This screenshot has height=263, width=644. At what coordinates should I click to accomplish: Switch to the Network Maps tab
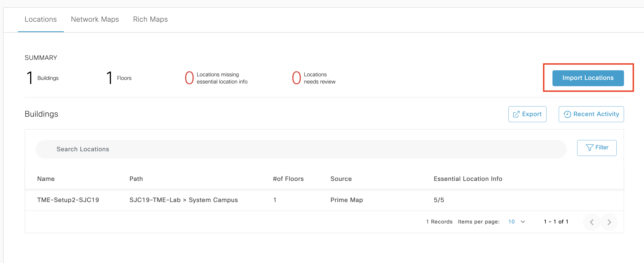pyautogui.click(x=95, y=19)
